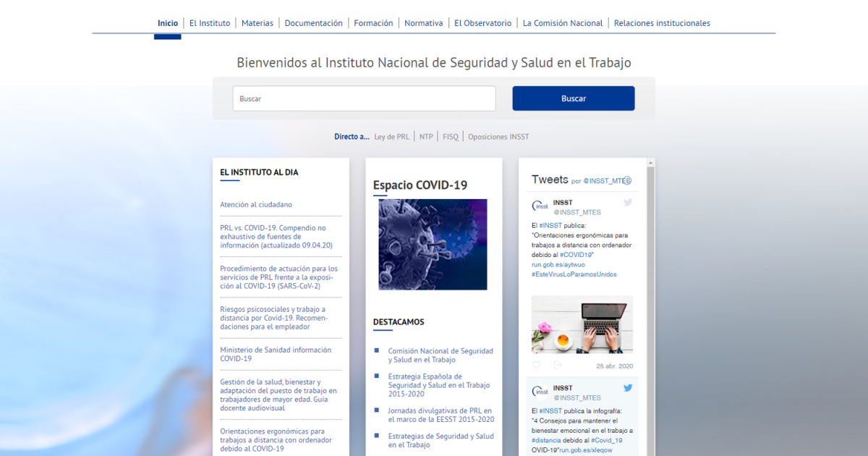
Task: Click the Buscar search input field
Action: pyautogui.click(x=364, y=98)
